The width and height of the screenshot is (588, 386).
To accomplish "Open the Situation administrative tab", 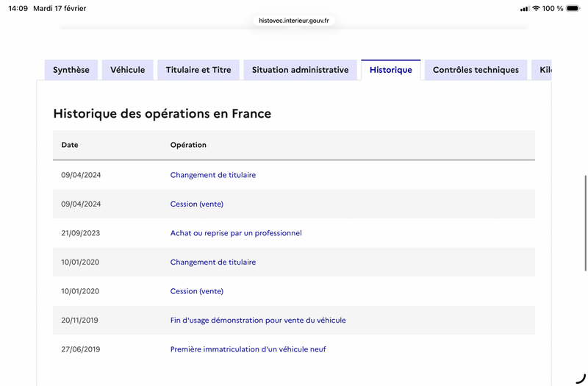I will point(300,70).
